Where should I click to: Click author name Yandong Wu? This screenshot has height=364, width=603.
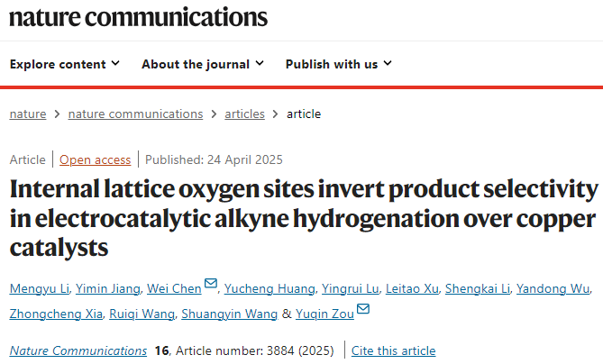[553, 288]
